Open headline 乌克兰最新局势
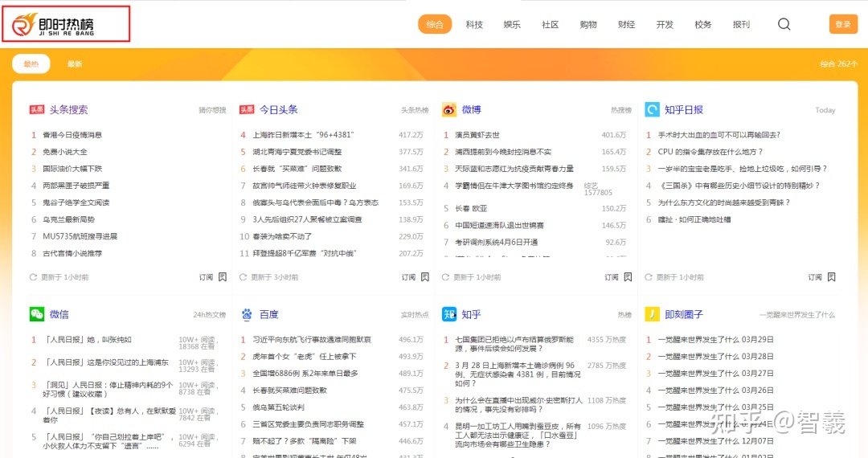Screen dimensions: 868x458 68,219
